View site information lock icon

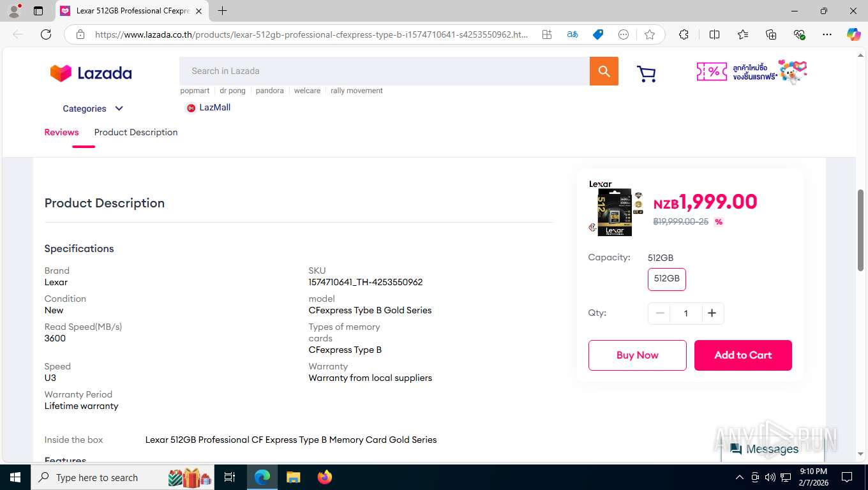[x=80, y=34]
